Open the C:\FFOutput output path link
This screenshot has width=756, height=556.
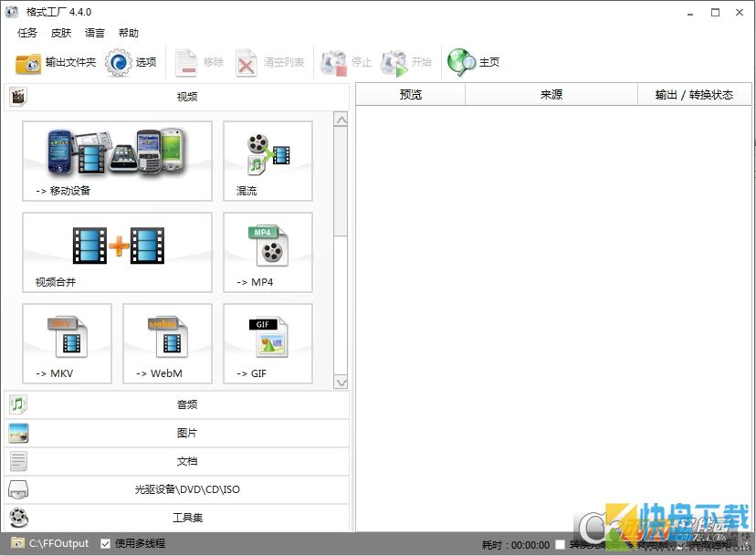coord(58,543)
